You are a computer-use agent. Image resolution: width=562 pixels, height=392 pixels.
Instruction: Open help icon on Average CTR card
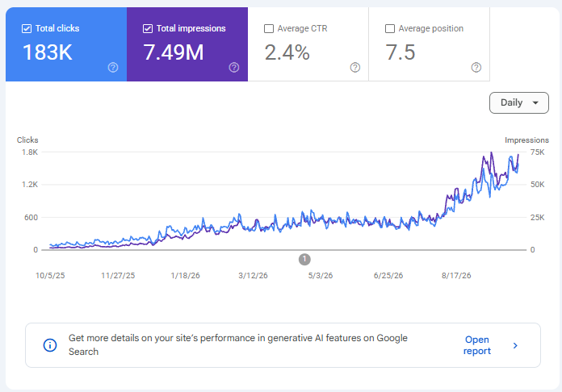point(355,67)
